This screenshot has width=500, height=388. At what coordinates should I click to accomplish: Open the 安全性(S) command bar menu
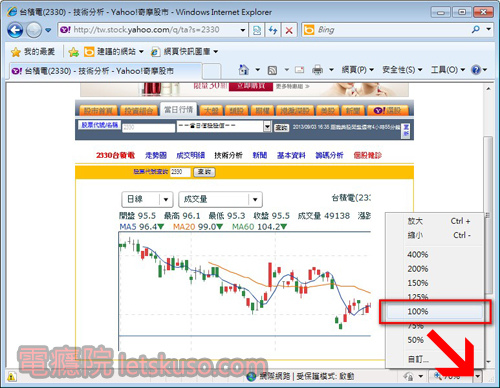[402, 70]
